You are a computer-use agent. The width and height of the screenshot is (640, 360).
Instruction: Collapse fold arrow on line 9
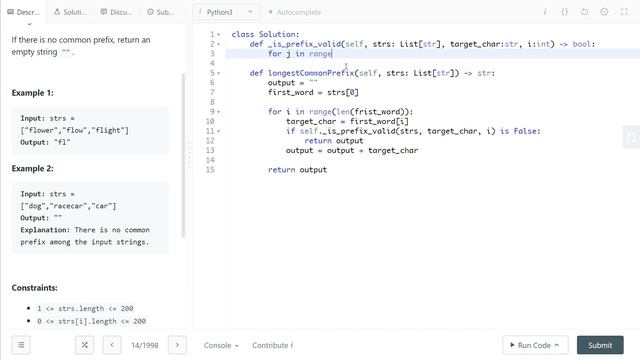coord(219,112)
